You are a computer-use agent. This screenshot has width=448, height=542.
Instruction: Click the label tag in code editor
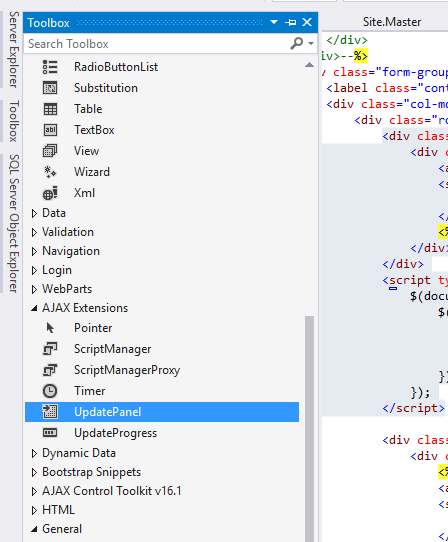click(350, 88)
